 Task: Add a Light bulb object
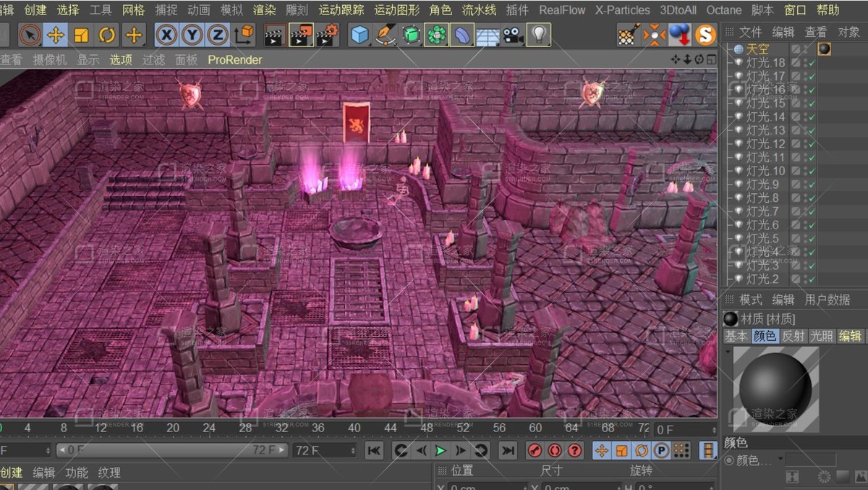pyautogui.click(x=538, y=35)
